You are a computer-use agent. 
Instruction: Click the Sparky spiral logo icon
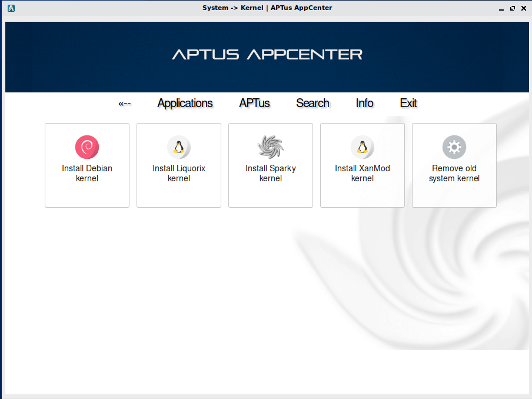point(271,147)
